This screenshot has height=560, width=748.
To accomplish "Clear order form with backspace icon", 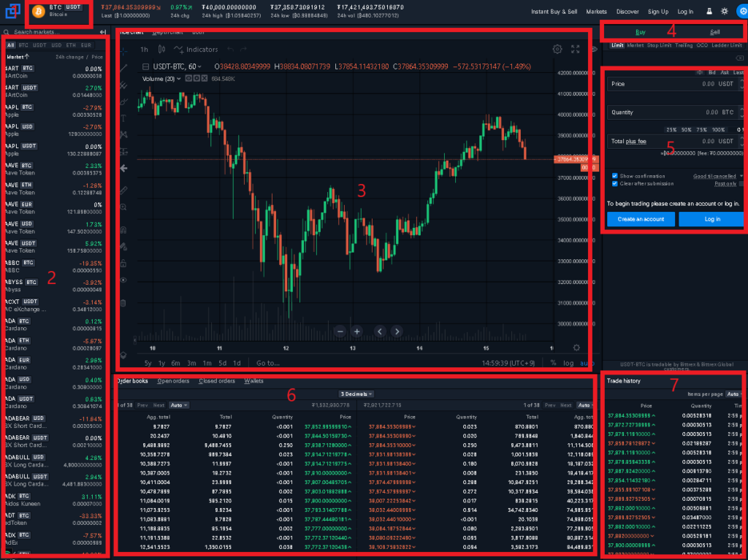I will [739, 58].
